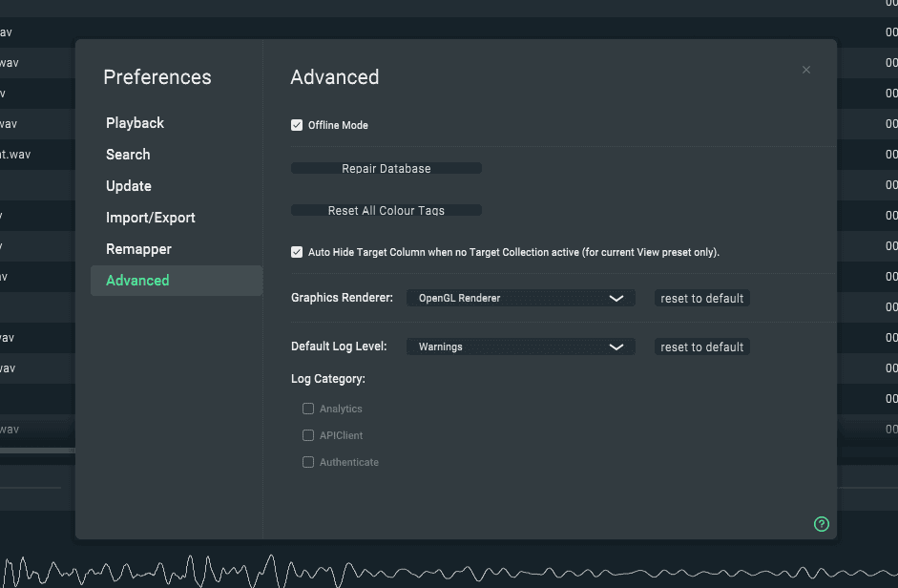Uncheck the Offline Mode checkbox

pos(297,125)
